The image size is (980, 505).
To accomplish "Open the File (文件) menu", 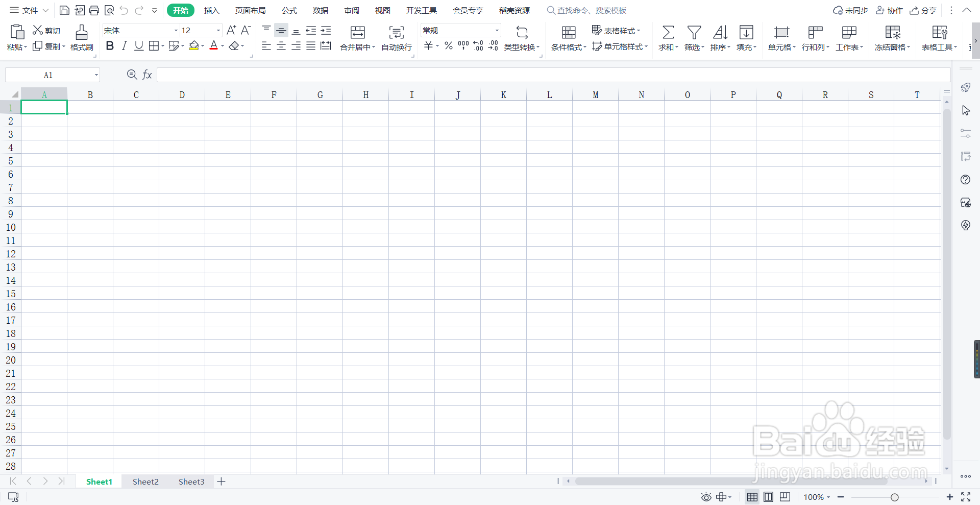I will 30,10.
